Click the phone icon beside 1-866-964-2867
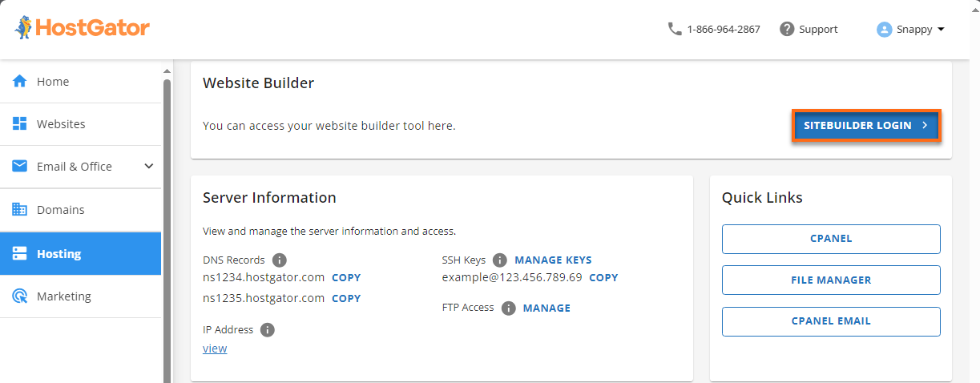Image resolution: width=980 pixels, height=383 pixels. click(674, 29)
